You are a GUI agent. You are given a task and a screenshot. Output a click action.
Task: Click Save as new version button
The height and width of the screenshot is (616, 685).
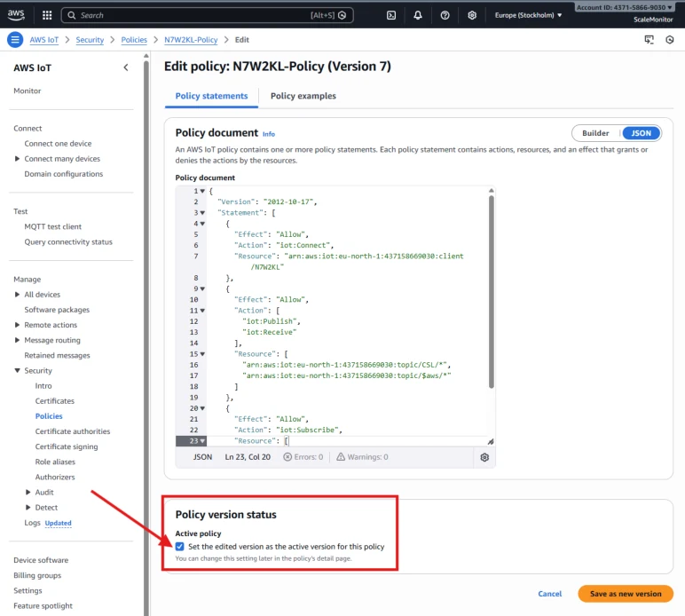(626, 594)
